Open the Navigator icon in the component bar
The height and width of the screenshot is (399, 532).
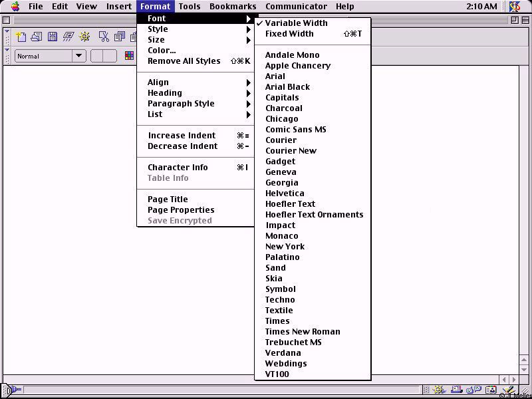[439, 390]
